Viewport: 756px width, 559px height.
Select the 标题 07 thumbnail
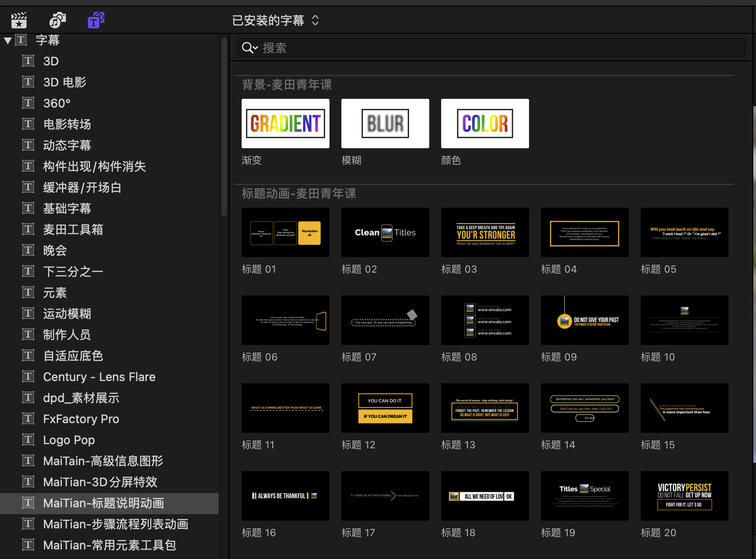[385, 320]
